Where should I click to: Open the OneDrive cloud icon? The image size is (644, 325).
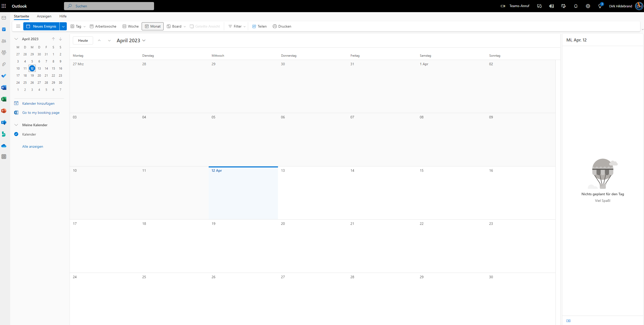point(4,146)
